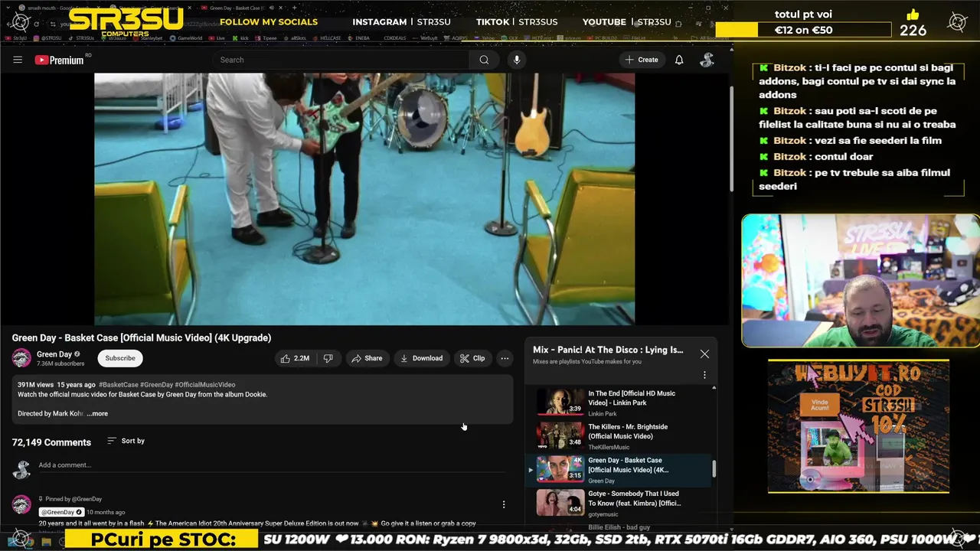Open the YouTube hamburger guide menu

18,60
